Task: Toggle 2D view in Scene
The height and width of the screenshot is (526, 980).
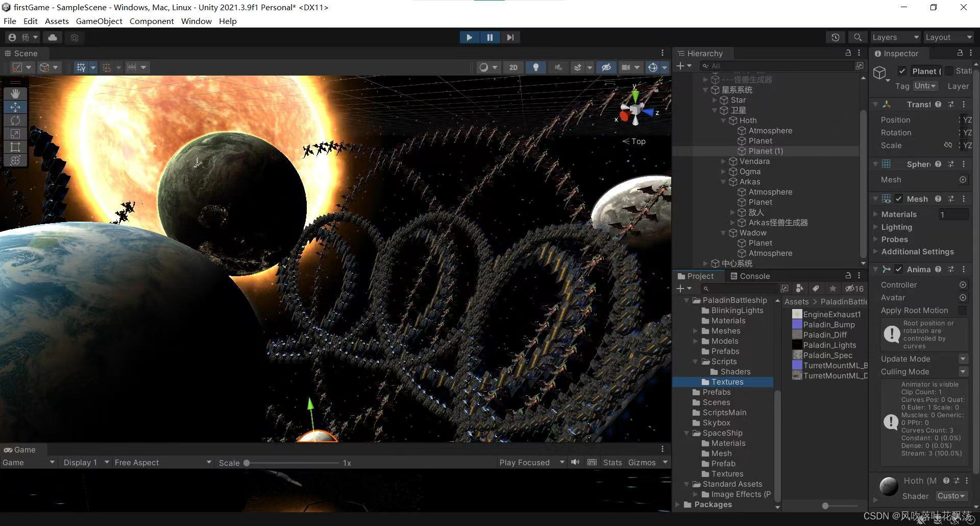Action: tap(513, 67)
